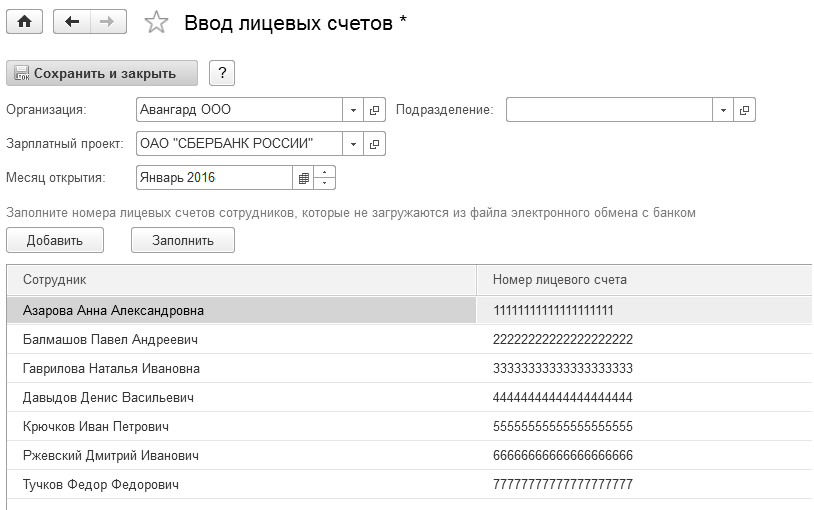Viewport: 814px width, 510px height.
Task: Click the Добавить button
Action: coord(55,240)
